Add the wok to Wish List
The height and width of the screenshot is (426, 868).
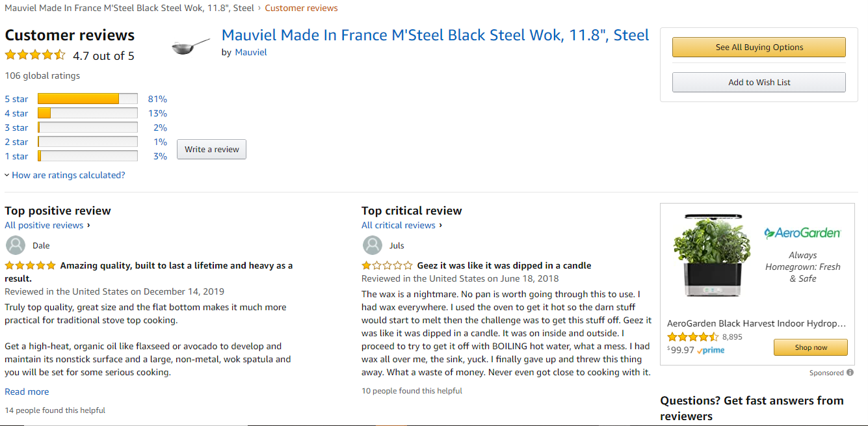coord(759,83)
